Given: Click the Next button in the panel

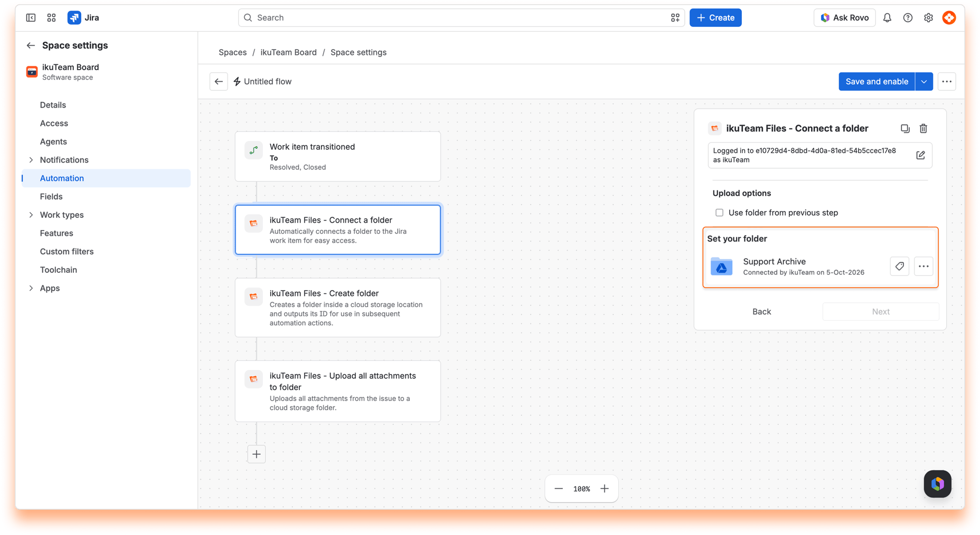Looking at the screenshot, I should click(880, 311).
